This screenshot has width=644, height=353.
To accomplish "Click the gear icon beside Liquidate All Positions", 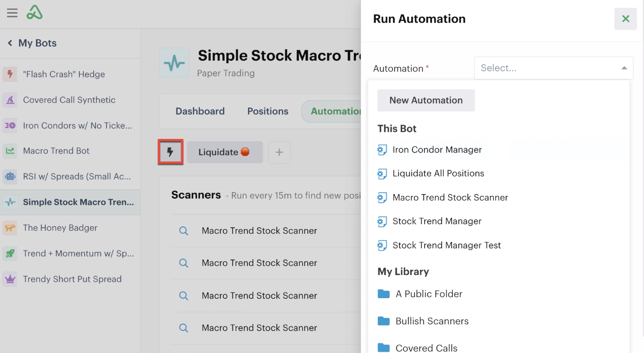I will (x=382, y=174).
